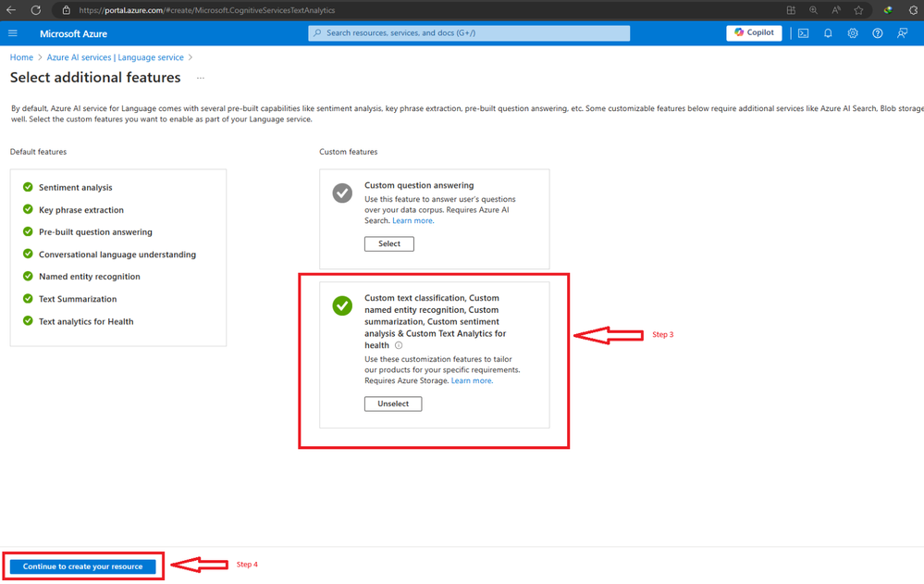Click the Key phrase extraction label
Viewport: 924px width, 584px height.
[x=81, y=210]
